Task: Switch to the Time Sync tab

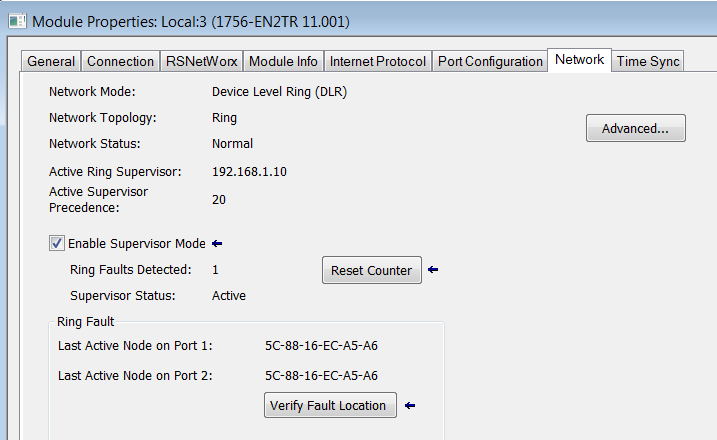Action: 648,61
